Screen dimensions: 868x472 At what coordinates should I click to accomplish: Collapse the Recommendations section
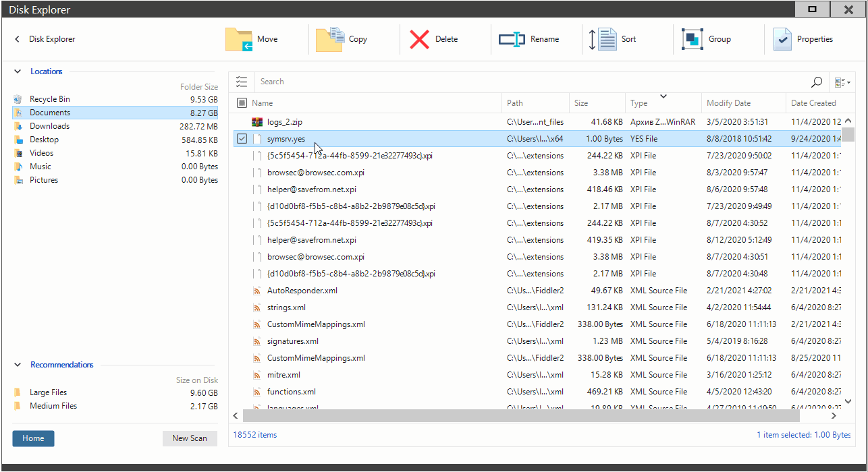pos(18,365)
